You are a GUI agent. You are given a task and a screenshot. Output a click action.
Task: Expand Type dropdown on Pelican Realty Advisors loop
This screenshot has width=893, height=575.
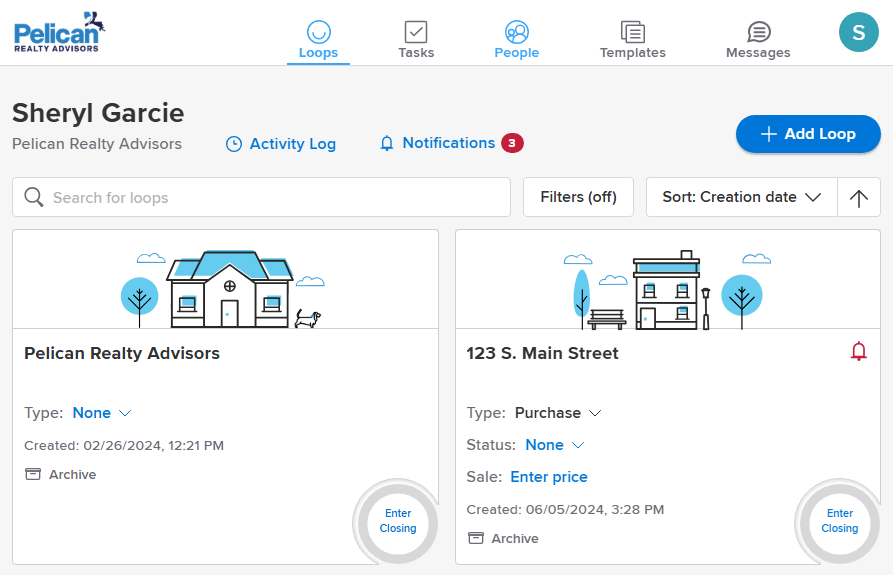pos(101,413)
